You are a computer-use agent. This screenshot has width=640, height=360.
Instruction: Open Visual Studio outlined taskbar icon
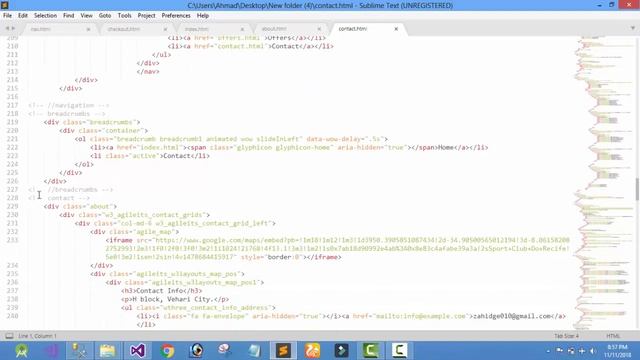(x=138, y=351)
